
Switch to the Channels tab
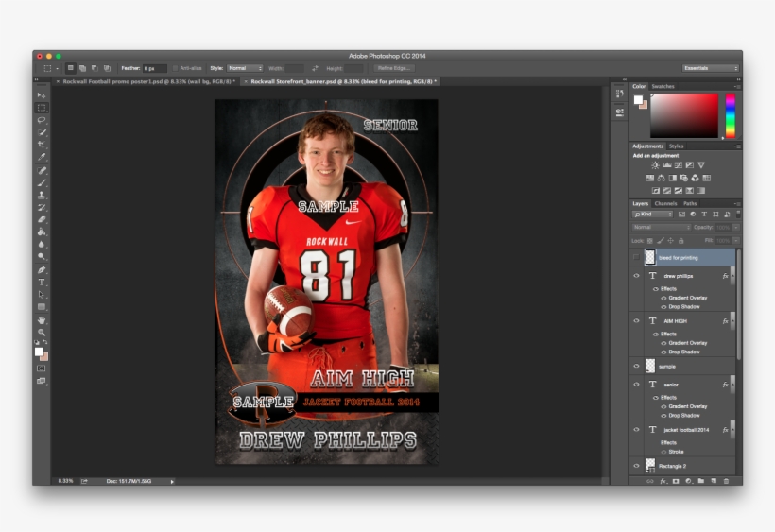(x=665, y=203)
